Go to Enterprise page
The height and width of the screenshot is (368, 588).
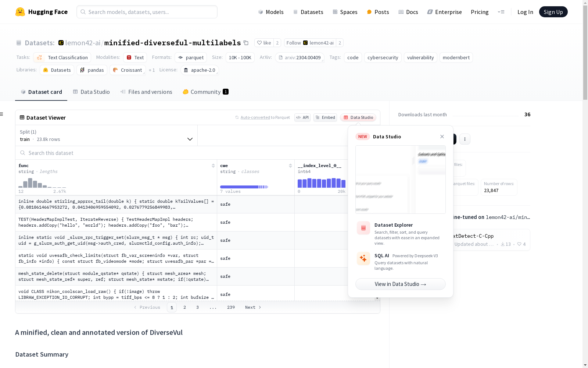[x=444, y=12]
